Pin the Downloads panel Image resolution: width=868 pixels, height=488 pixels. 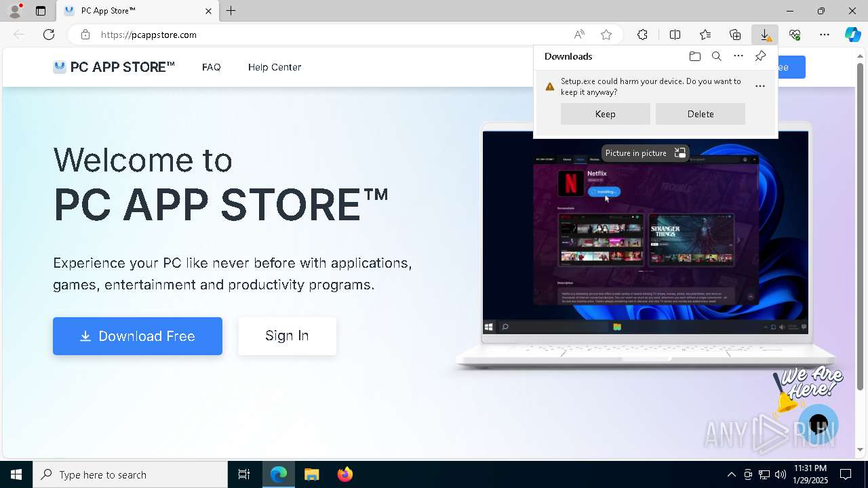(760, 56)
